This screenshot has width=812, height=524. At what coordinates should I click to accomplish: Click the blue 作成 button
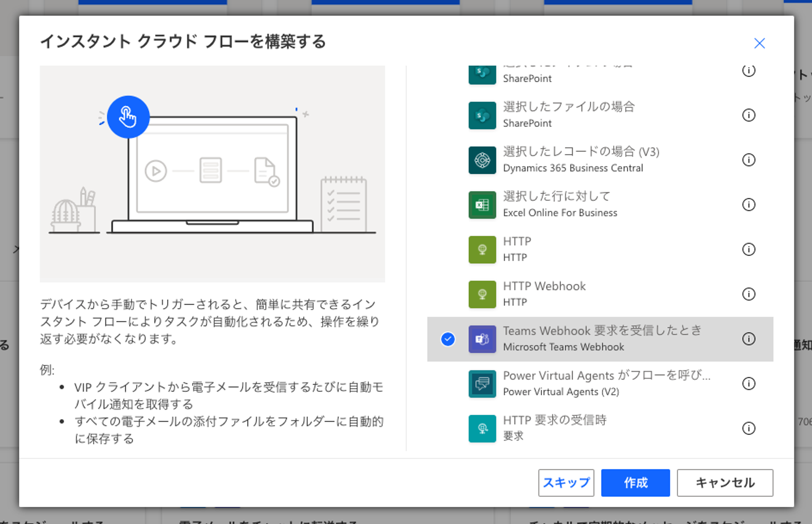635,483
